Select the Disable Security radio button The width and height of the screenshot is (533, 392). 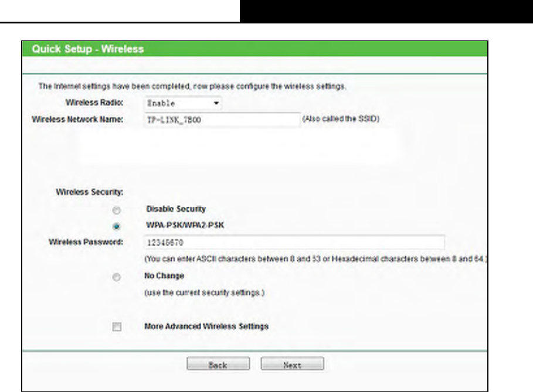(x=117, y=210)
